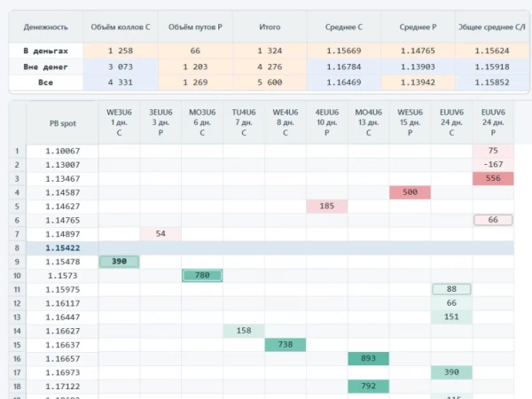Click the green cell 390 in WE3U6
Image resolution: width=532 pixels, height=399 pixels.
pyautogui.click(x=119, y=262)
